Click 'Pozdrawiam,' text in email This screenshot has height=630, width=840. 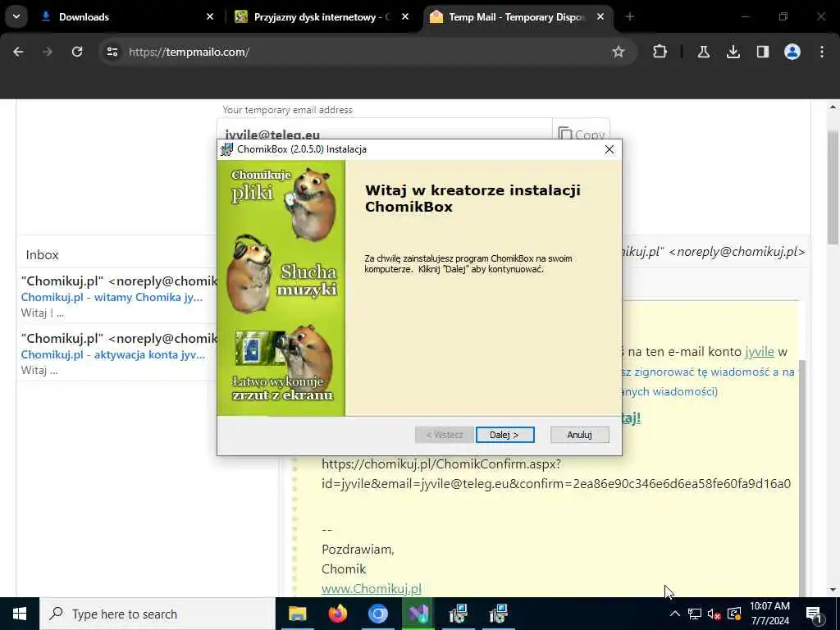click(358, 550)
